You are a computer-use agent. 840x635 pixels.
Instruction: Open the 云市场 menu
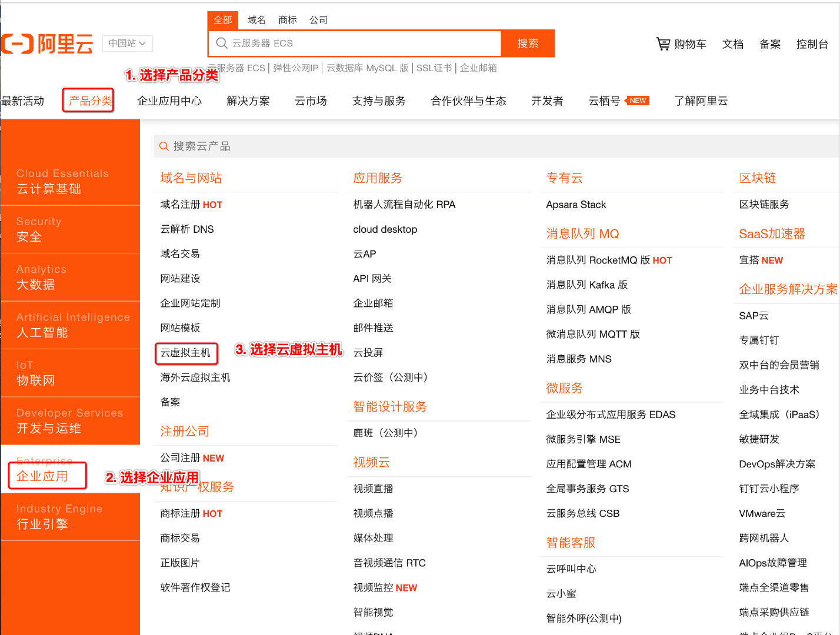pos(311,101)
